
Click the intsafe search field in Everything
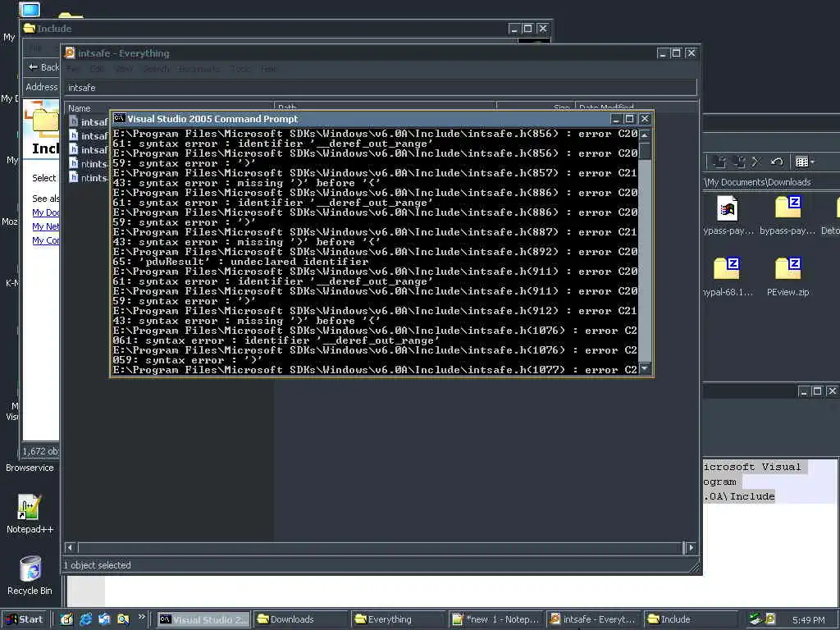(381, 87)
